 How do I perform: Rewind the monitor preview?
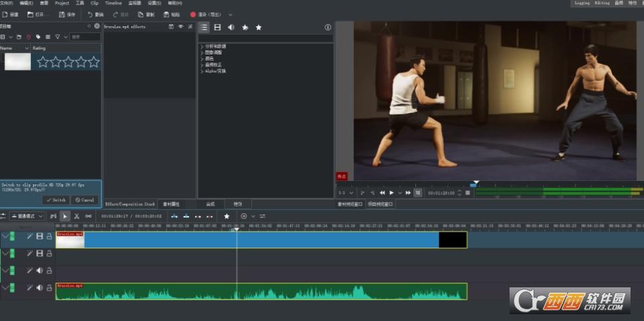tap(382, 192)
